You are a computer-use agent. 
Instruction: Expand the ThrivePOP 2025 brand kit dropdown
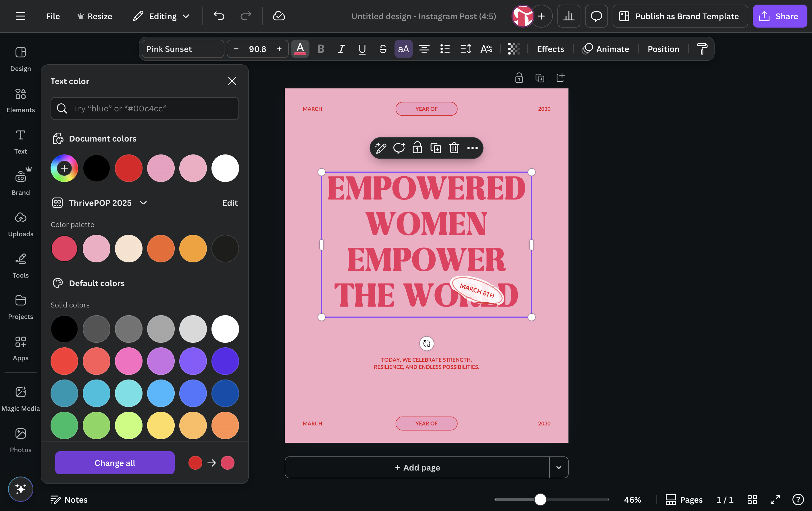(x=143, y=202)
